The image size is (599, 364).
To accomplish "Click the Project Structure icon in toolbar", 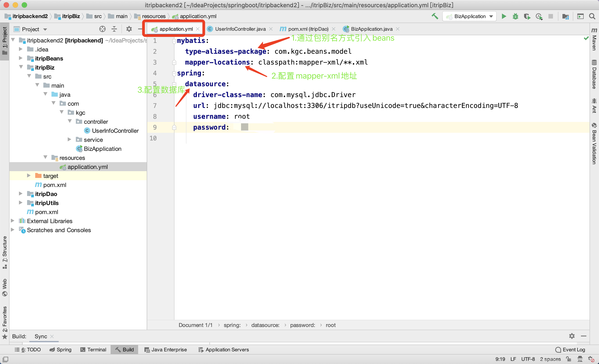I will point(565,16).
